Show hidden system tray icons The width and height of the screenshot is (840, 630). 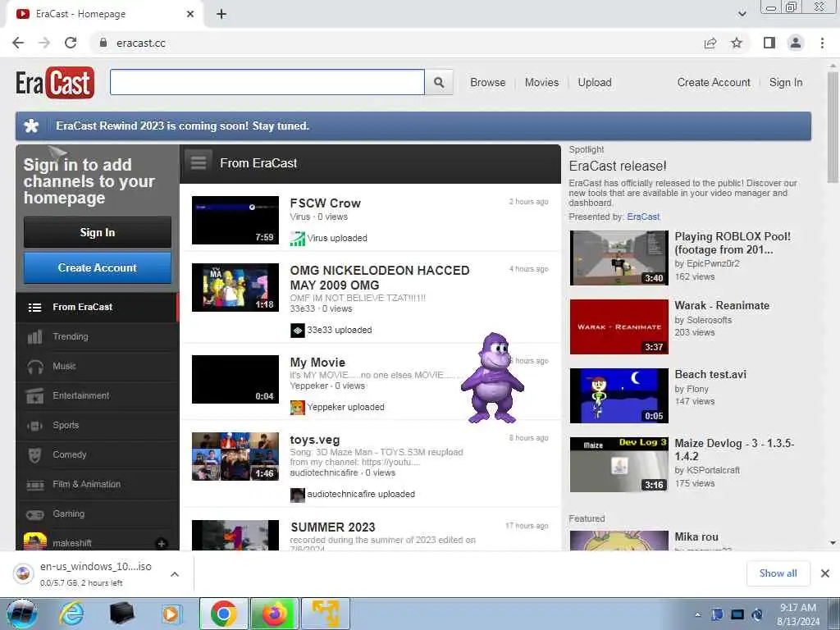697,614
